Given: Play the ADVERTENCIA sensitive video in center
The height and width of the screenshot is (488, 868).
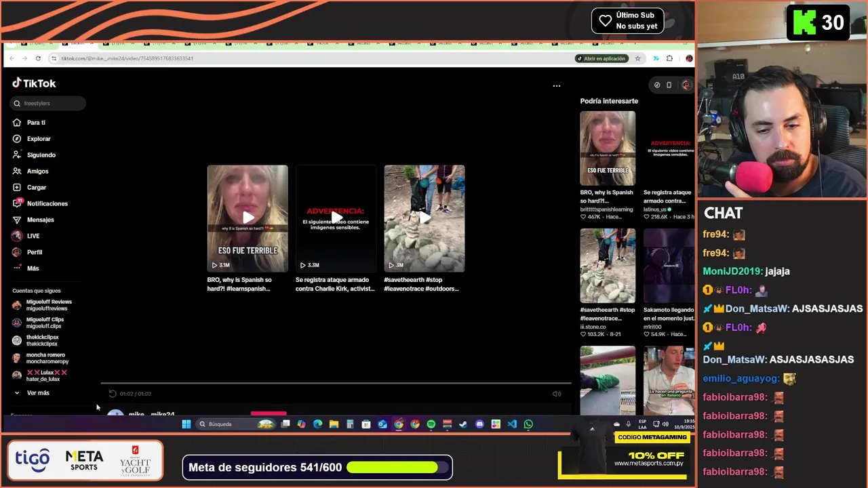Looking at the screenshot, I should point(336,218).
